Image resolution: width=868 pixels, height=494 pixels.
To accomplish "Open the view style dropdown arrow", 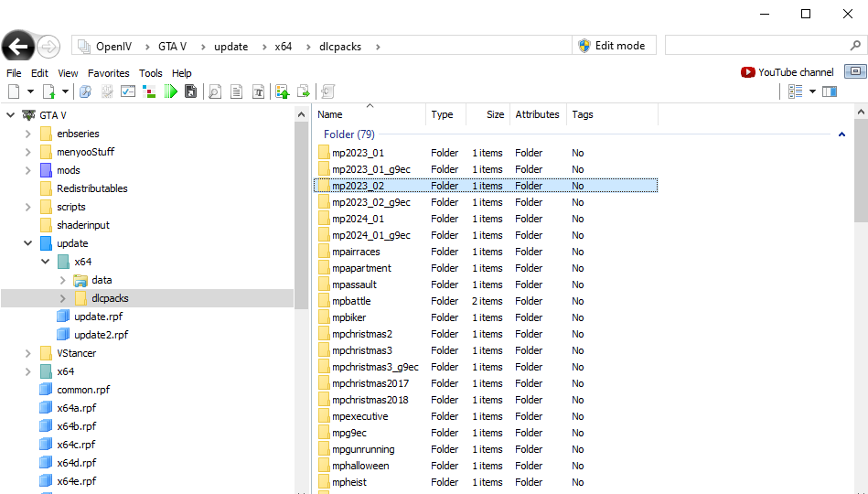I will (812, 91).
